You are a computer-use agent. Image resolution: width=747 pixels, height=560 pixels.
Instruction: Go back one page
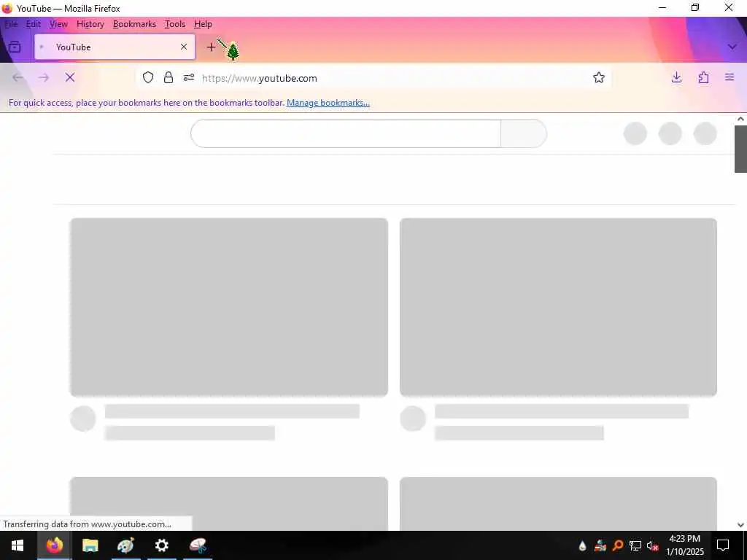pos(18,77)
